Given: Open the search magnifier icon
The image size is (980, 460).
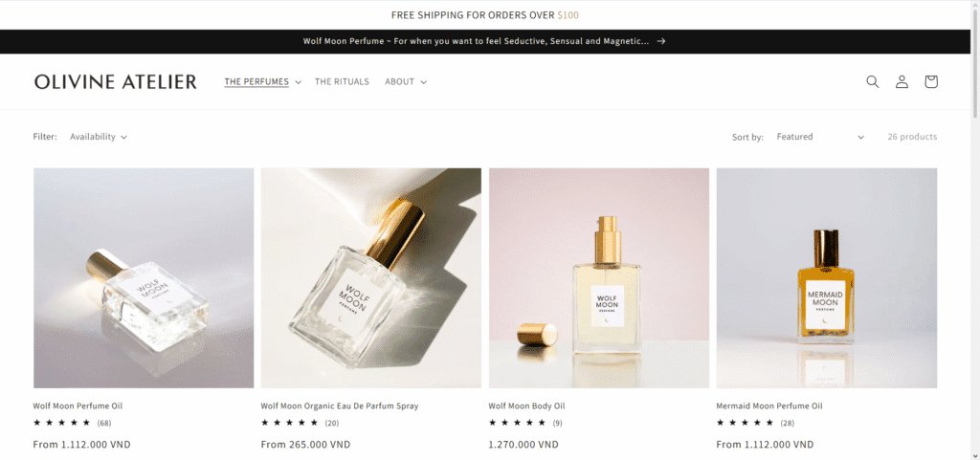Looking at the screenshot, I should [873, 81].
